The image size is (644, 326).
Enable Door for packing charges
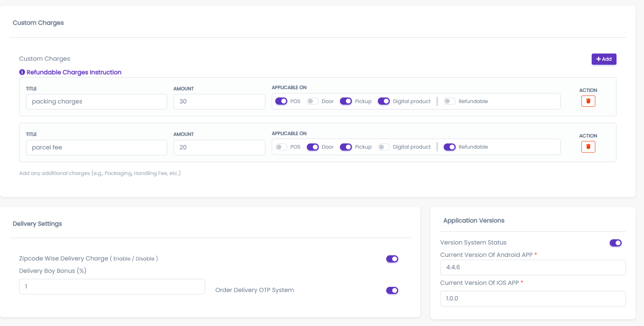(x=313, y=101)
